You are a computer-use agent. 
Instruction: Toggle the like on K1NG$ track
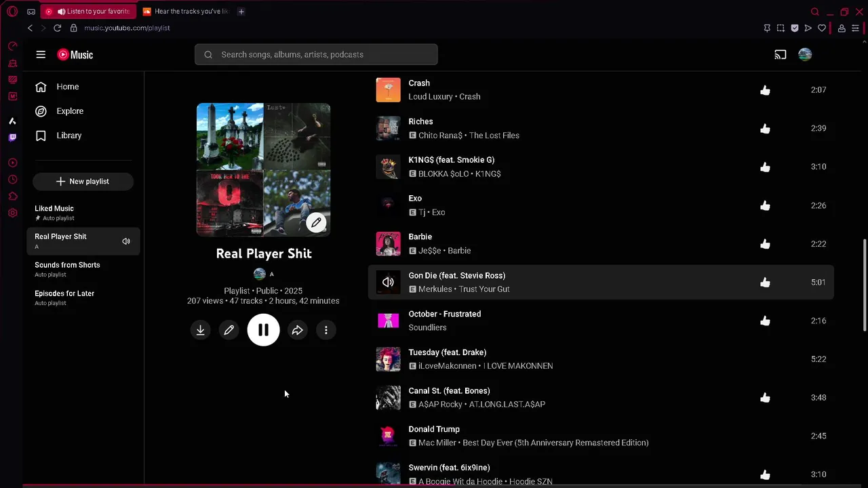[x=765, y=167]
